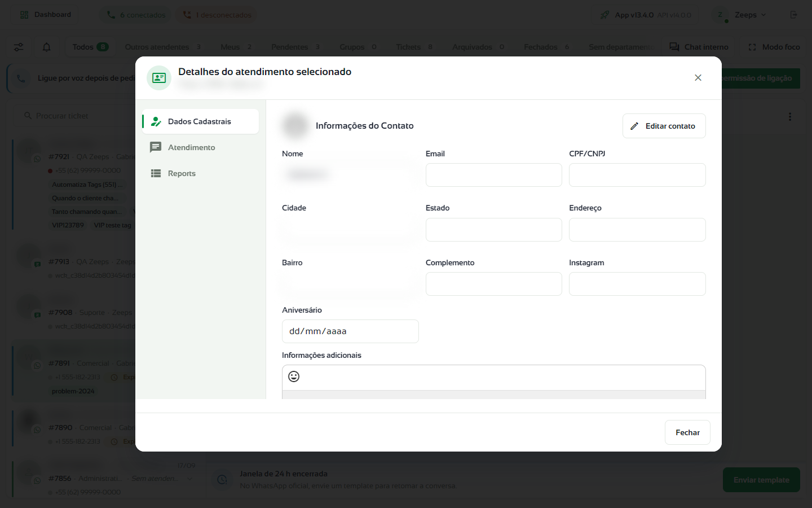The width and height of the screenshot is (812, 508).
Task: Open notifications via the bell icon
Action: 47,47
